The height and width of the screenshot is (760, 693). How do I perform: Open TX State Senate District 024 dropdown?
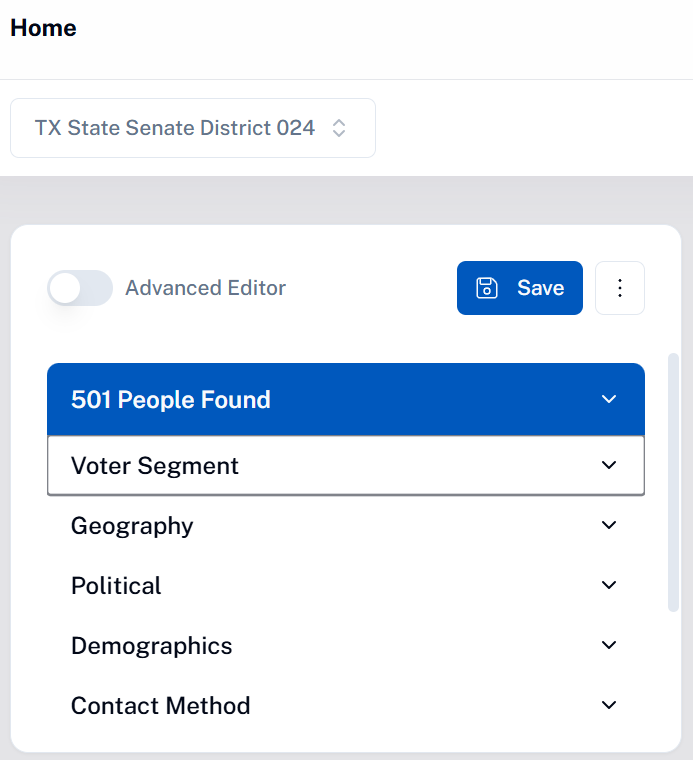click(193, 128)
